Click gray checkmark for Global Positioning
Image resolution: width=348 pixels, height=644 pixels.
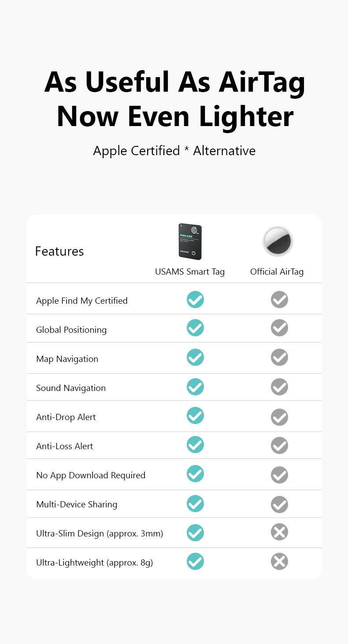point(279,328)
